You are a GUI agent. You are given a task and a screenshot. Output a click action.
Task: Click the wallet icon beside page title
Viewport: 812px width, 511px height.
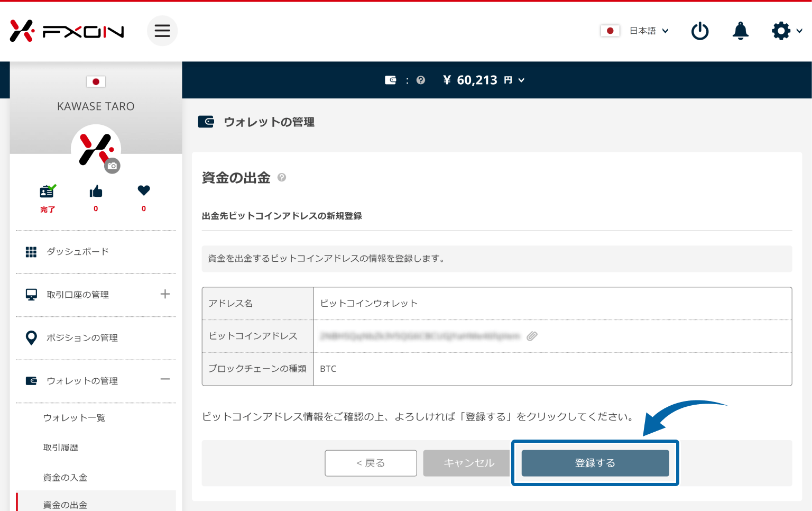click(x=206, y=122)
